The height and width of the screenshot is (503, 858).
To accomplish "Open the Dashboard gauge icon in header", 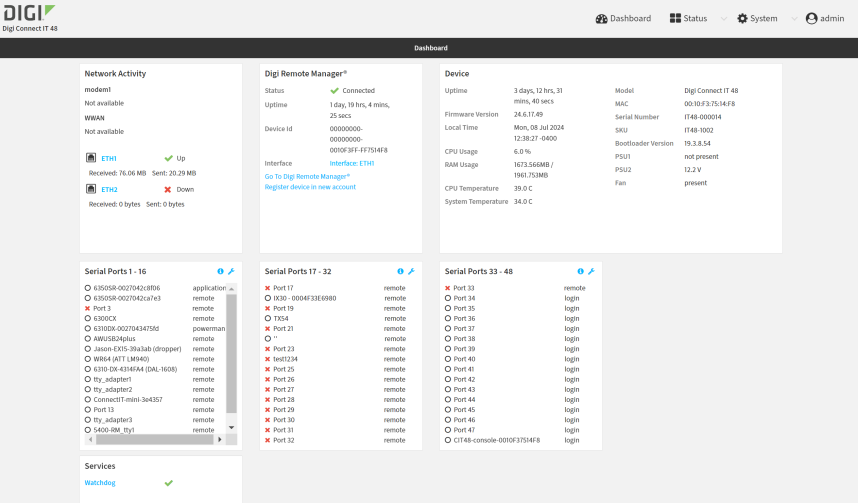I will click(x=601, y=19).
